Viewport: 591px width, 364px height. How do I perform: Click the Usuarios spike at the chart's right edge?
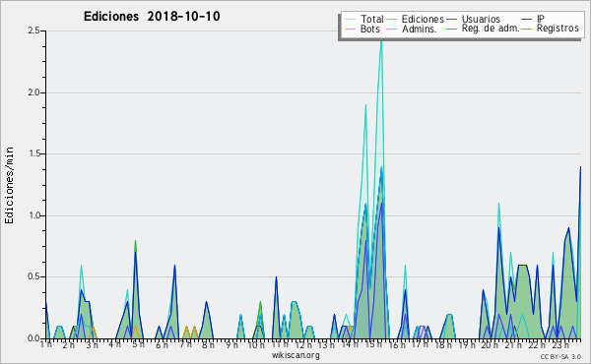580,167
